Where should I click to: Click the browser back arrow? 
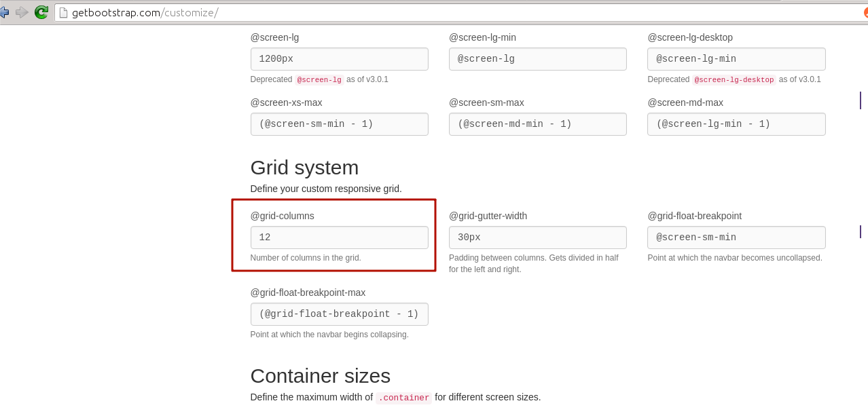click(x=4, y=12)
